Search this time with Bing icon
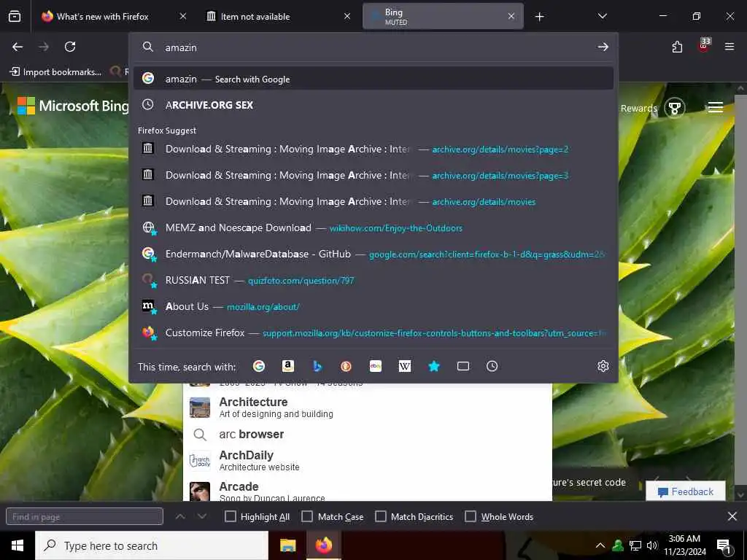 pyautogui.click(x=317, y=366)
